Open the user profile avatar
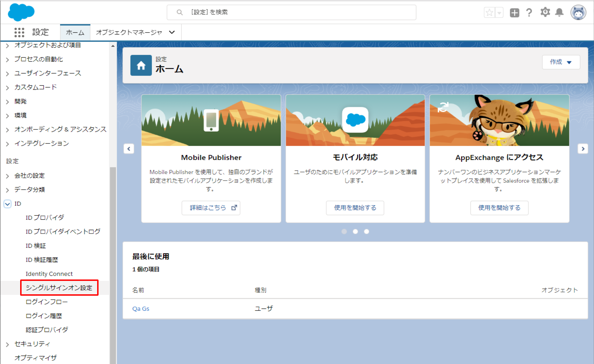The image size is (594, 364). click(578, 13)
